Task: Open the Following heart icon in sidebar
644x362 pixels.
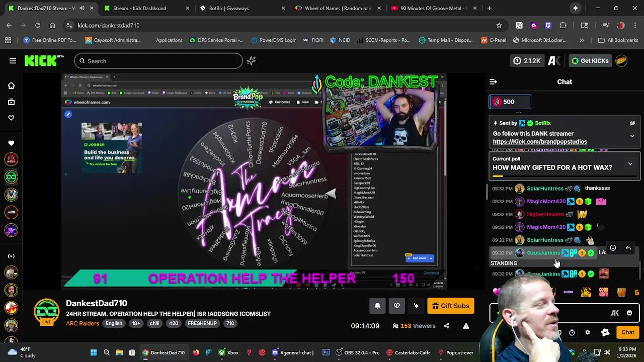Action: coord(11,118)
